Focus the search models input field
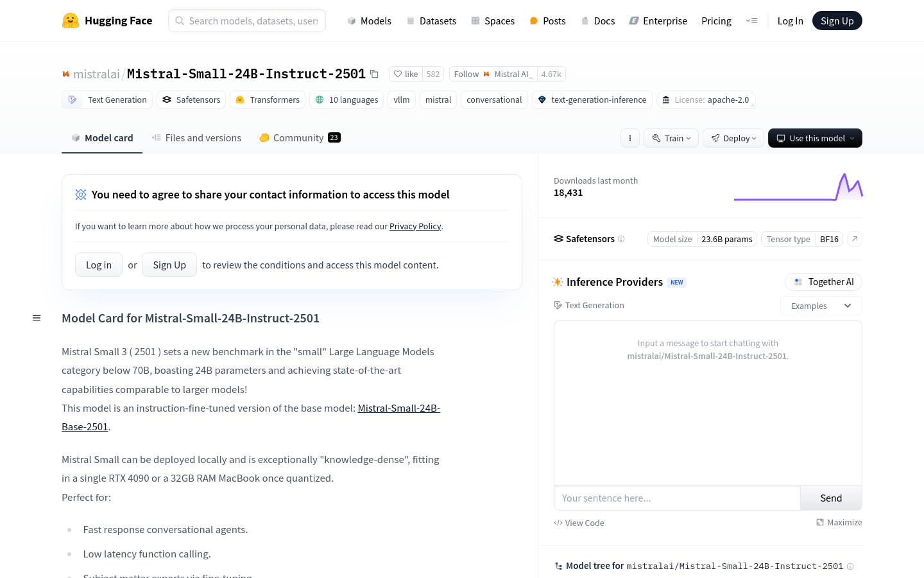 tap(247, 21)
